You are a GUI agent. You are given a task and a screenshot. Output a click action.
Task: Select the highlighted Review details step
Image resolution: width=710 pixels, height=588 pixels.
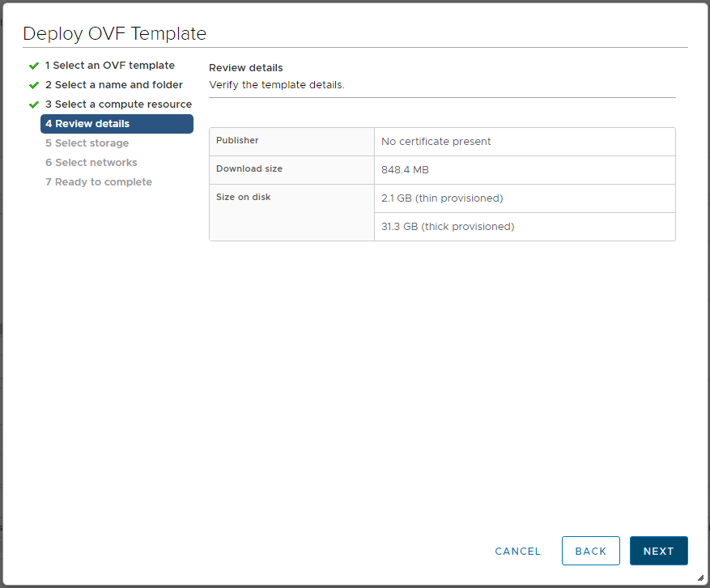[117, 124]
